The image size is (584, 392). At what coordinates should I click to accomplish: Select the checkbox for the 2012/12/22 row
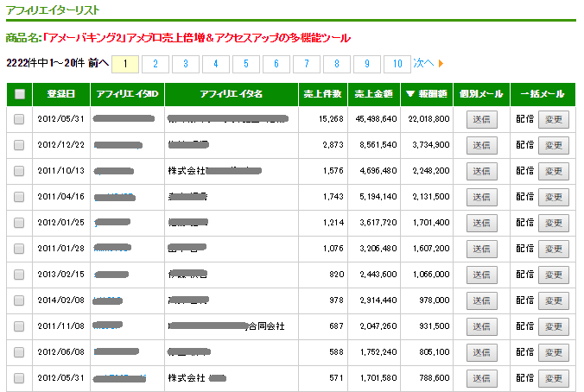pos(19,145)
